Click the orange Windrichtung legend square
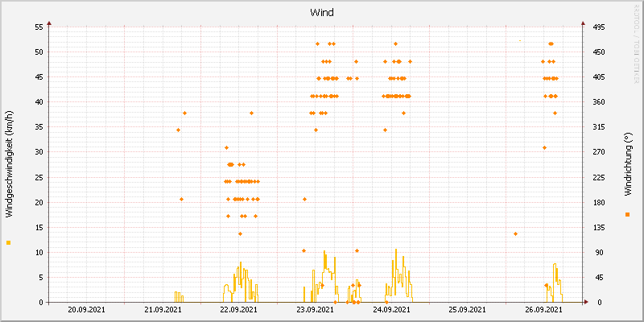 pos(627,214)
